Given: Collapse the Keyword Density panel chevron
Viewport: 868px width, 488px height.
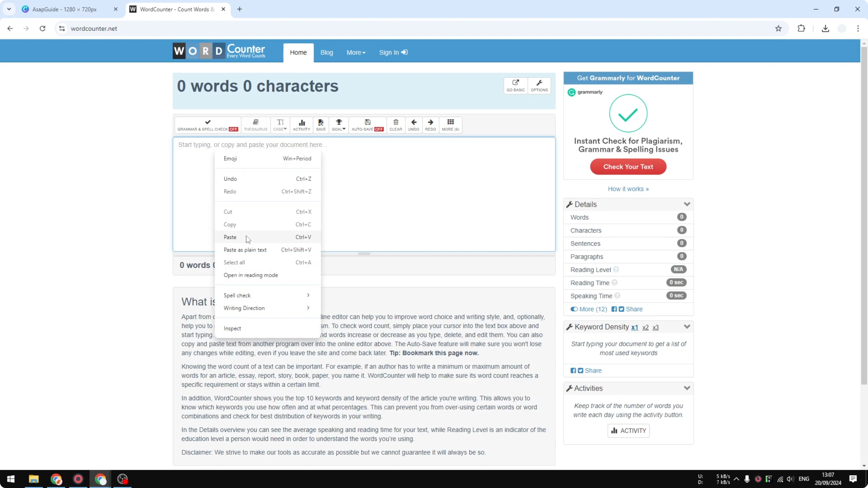Looking at the screenshot, I should coord(687,327).
